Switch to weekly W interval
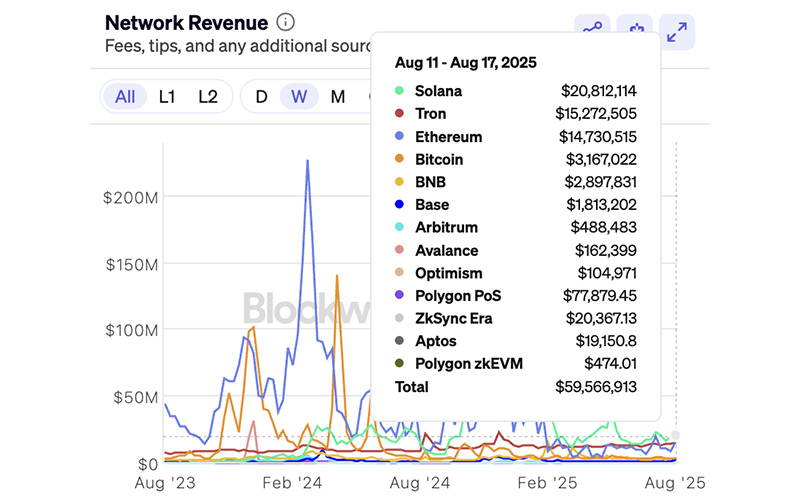Viewport: 800px width, 500px height. [299, 96]
